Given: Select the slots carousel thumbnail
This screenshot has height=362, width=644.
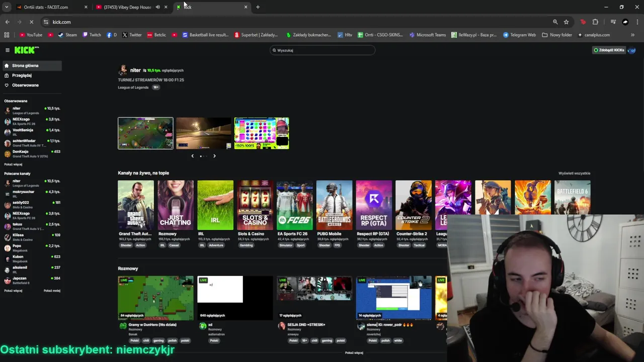Looking at the screenshot, I should (262, 133).
